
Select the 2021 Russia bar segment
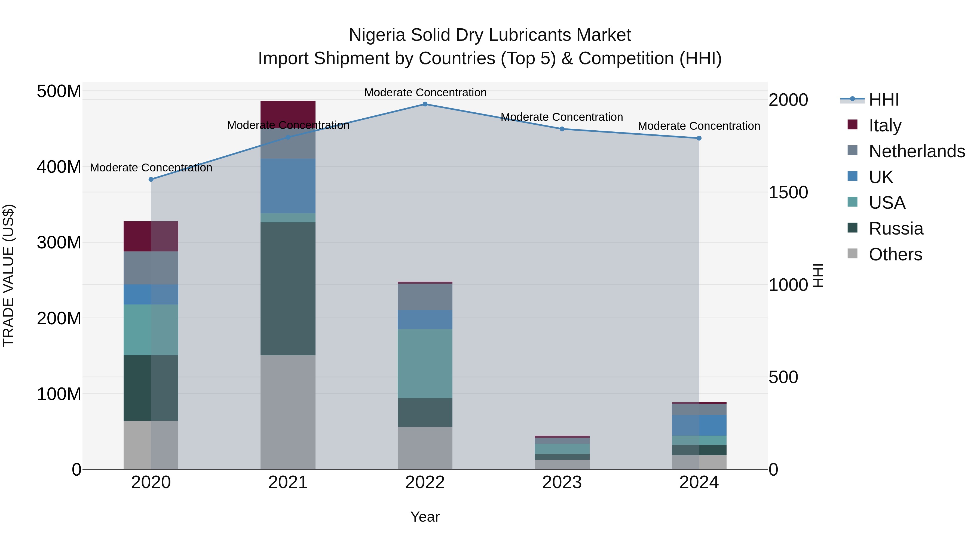(x=288, y=289)
